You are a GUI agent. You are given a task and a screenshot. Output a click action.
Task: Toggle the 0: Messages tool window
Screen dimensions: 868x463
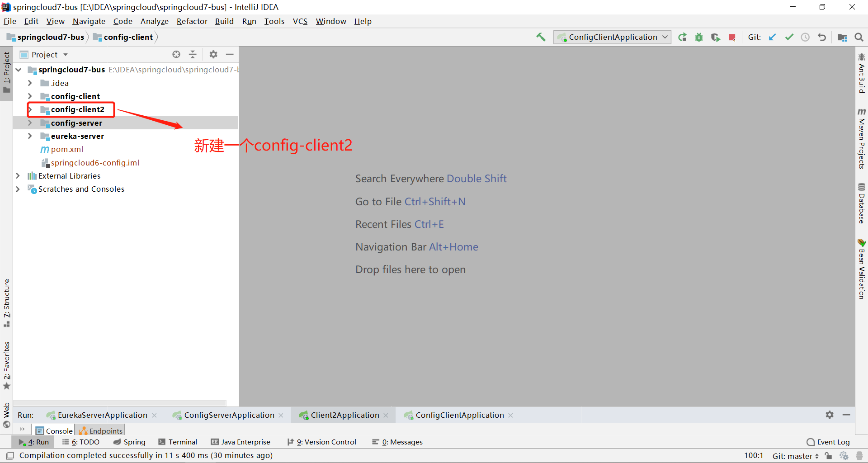tap(397, 442)
